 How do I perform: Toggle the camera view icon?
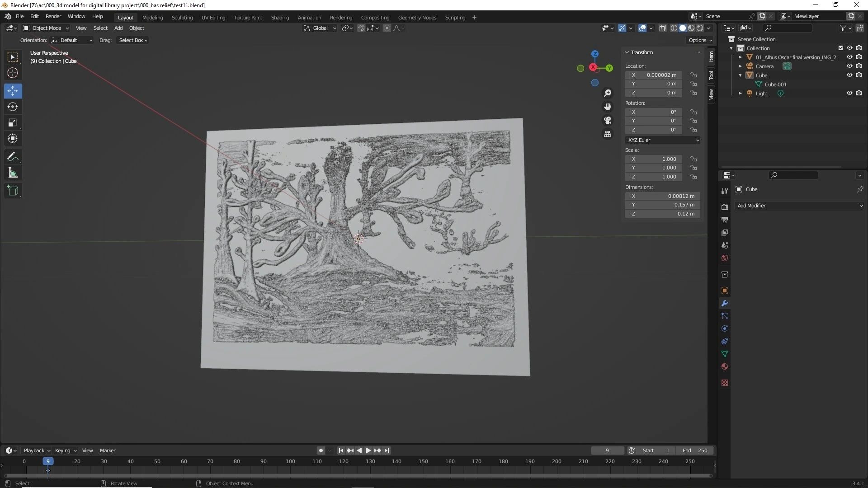pos(608,120)
